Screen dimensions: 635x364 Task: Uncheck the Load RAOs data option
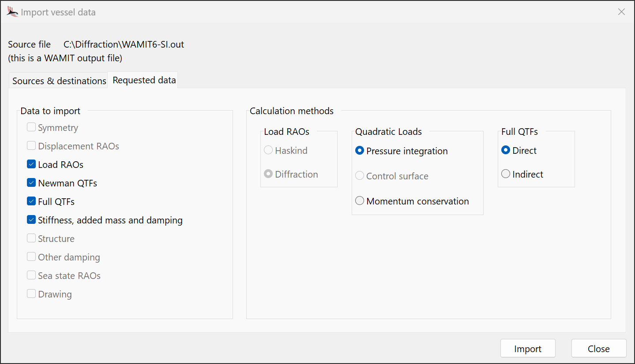(x=31, y=164)
